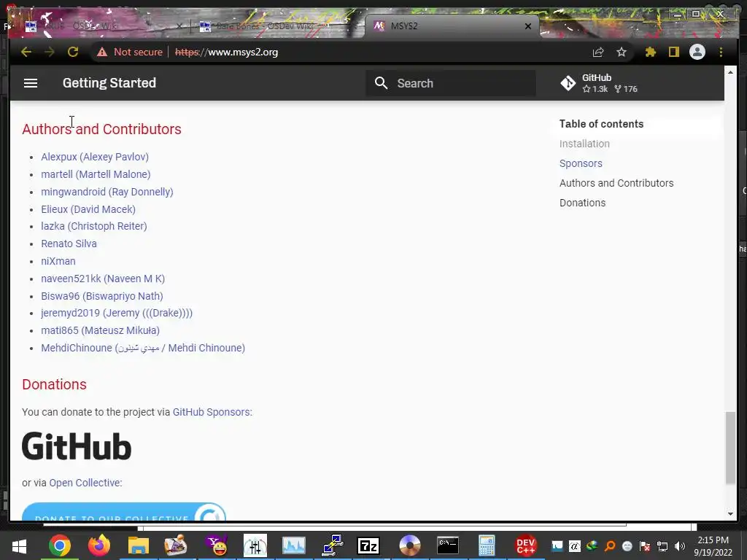Launch Firefox from the taskbar
The width and height of the screenshot is (747, 560).
coord(99,545)
